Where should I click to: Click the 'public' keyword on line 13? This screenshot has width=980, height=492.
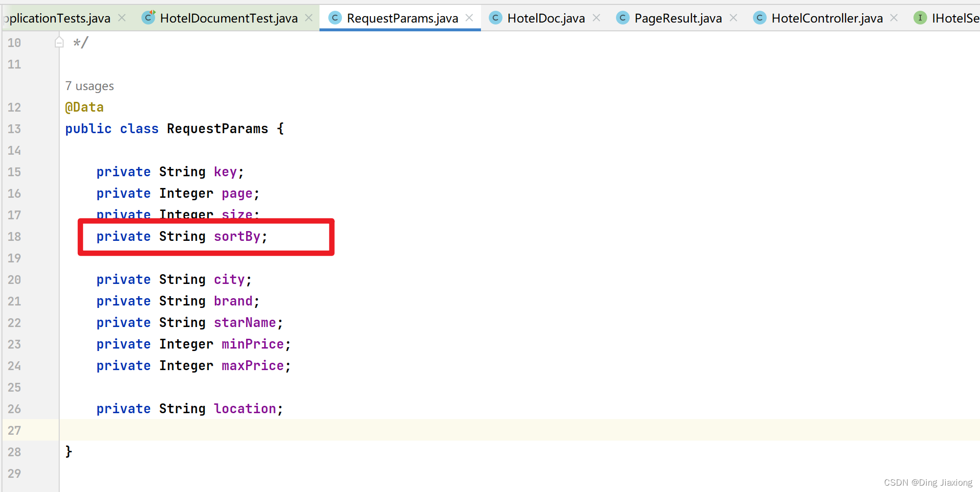click(x=89, y=129)
